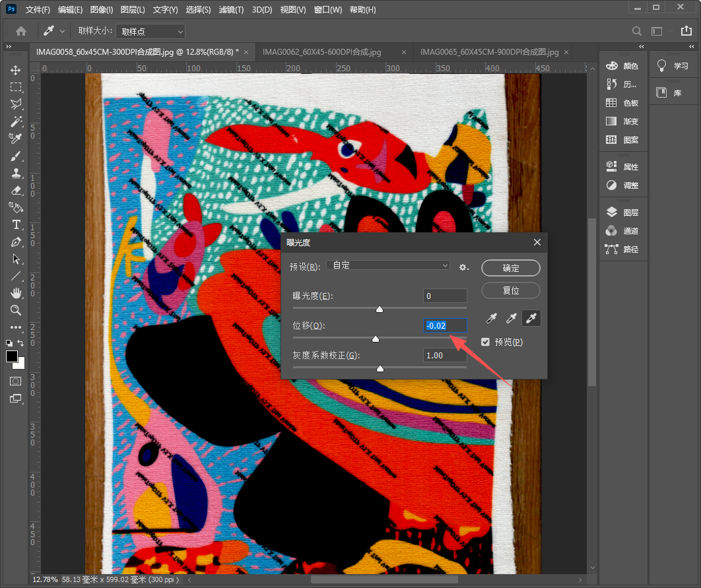Toggle Quick Mask mode
The image size is (701, 588).
[x=16, y=381]
